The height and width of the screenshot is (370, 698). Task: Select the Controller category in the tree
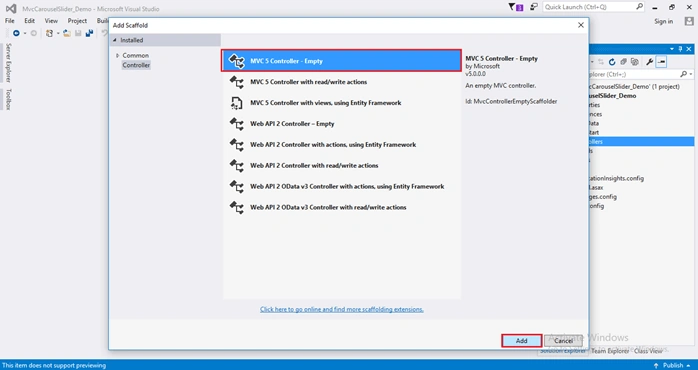click(x=136, y=65)
